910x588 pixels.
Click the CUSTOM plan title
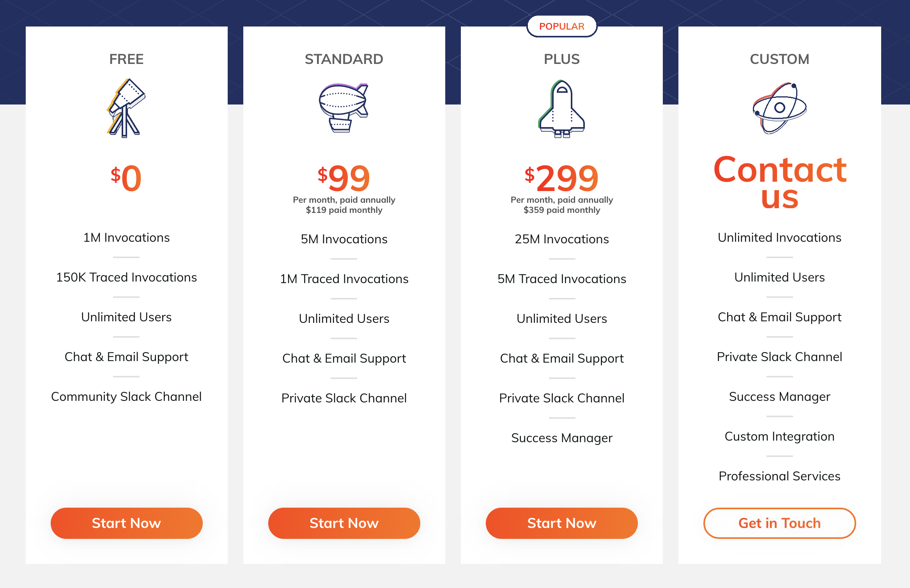tap(779, 59)
